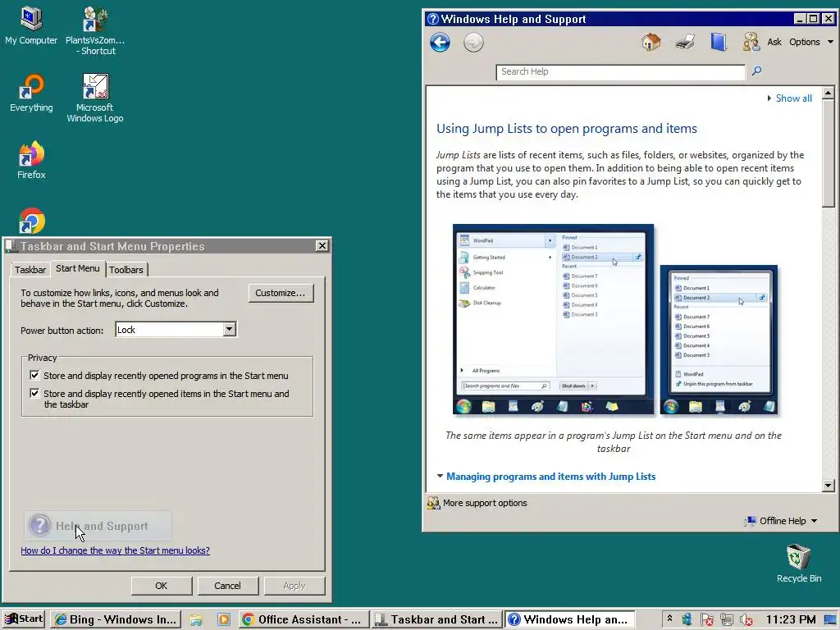Click Show Desktop icon at taskbar end
Viewport: 840px width, 630px height.
pos(831,620)
